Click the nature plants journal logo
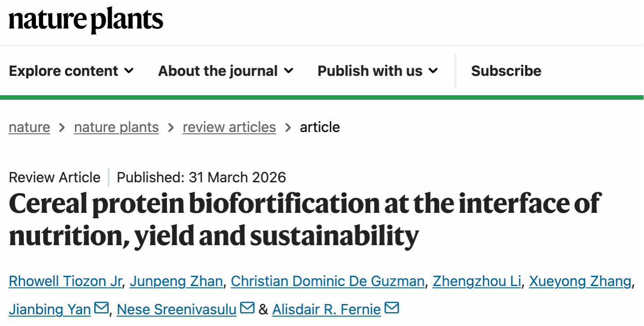 pyautogui.click(x=86, y=21)
